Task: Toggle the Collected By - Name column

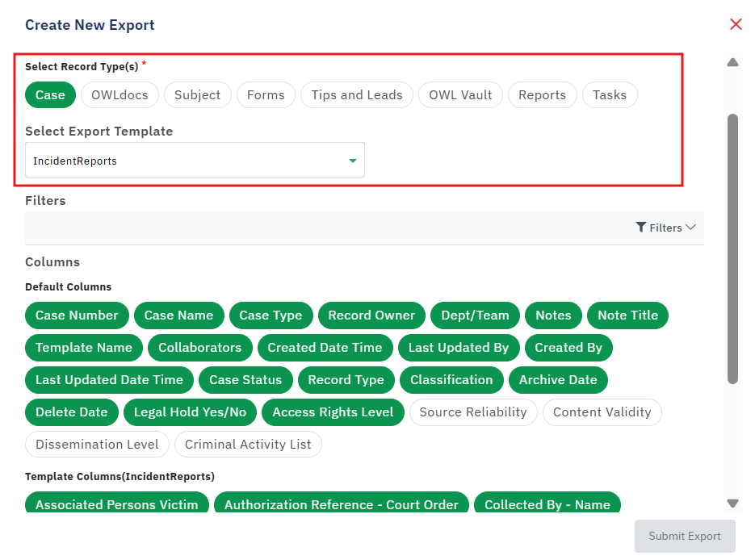Action: (x=547, y=502)
